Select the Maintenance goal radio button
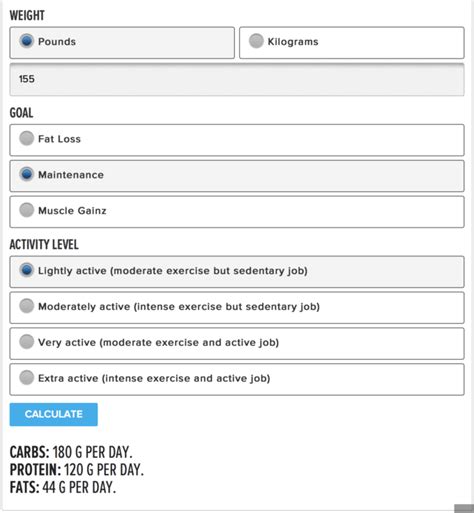Image resolution: width=474 pixels, height=513 pixels. coord(27,174)
